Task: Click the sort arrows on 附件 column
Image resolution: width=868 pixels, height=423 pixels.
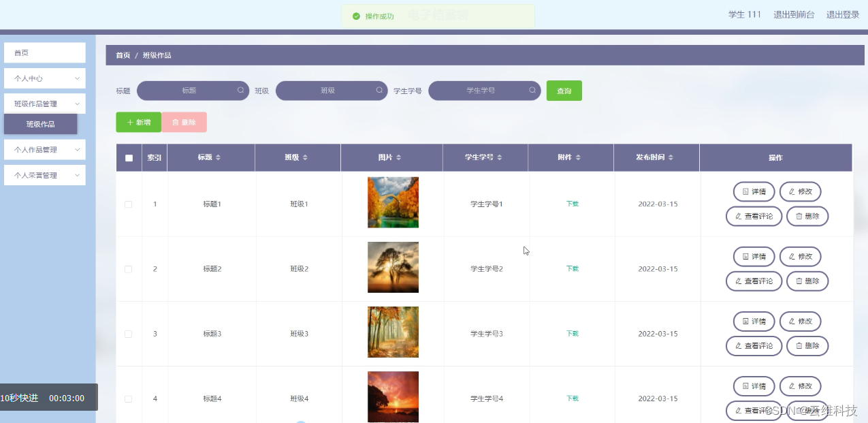Action: (x=578, y=157)
